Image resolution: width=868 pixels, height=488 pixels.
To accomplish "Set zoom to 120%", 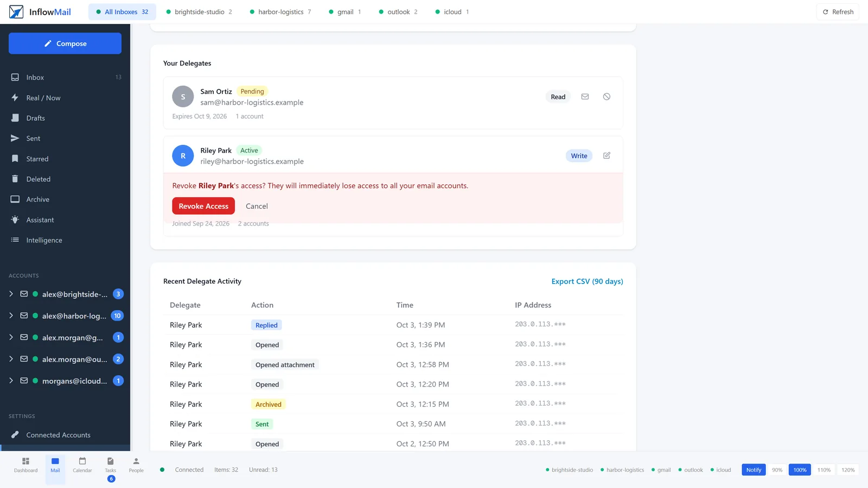I will pos(848,470).
